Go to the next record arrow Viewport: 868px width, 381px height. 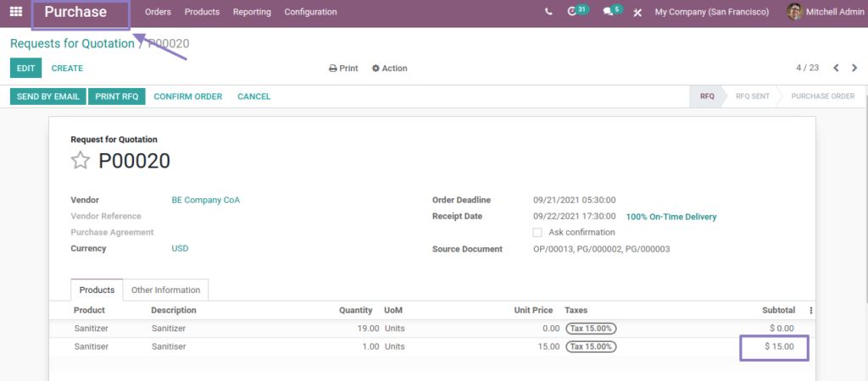tap(854, 68)
